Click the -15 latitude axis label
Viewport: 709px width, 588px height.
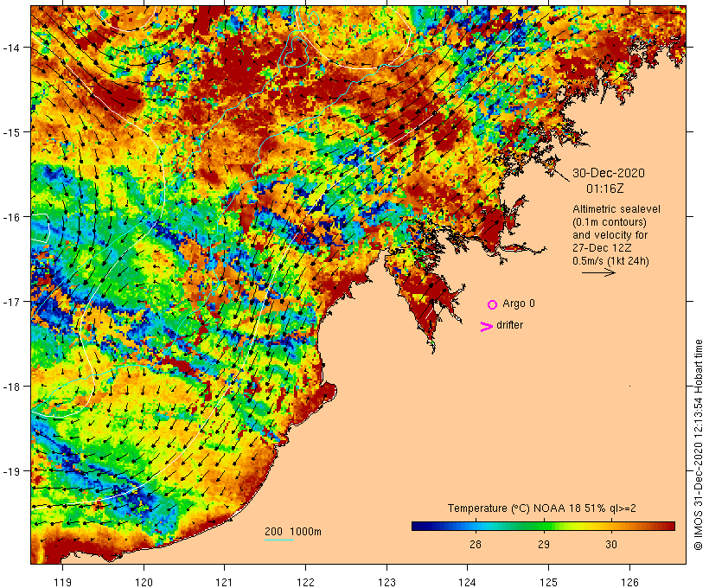(x=10, y=132)
